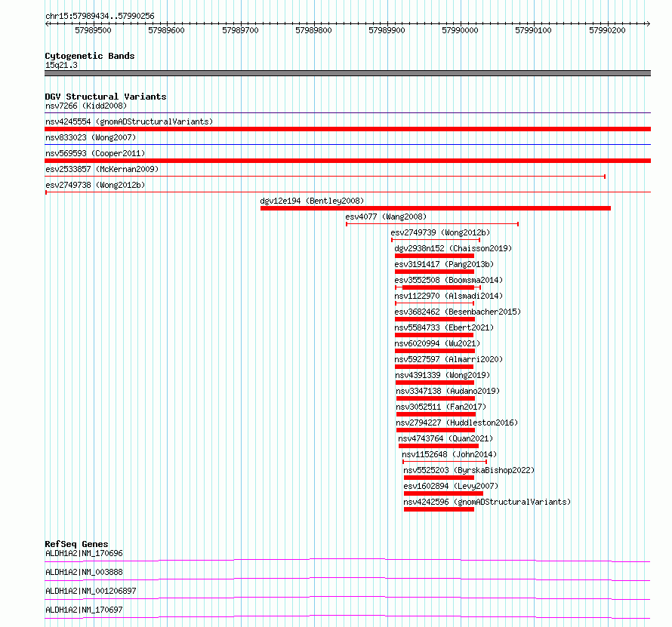
Task: Open esv3191417 (Pang2013b) variant
Action: click(444, 264)
